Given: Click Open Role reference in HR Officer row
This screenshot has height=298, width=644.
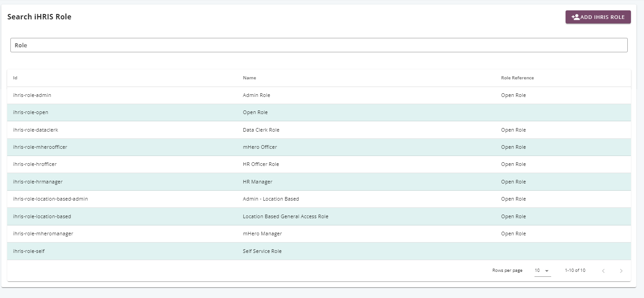Looking at the screenshot, I should [x=513, y=164].
